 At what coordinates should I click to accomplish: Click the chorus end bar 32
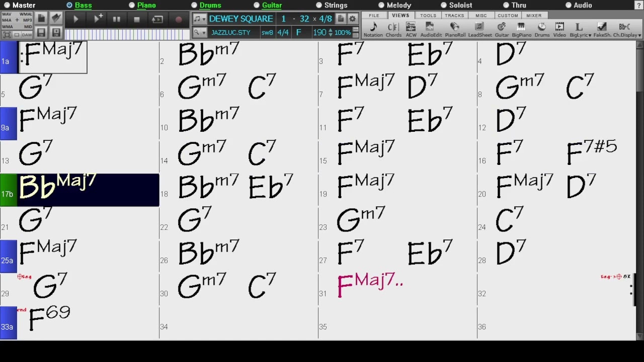304,19
